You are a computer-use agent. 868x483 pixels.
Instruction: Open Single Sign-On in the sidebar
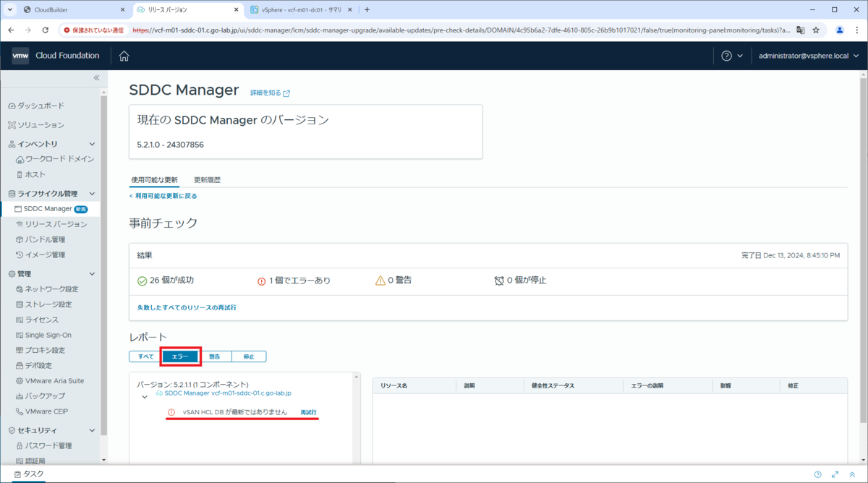tap(43, 335)
